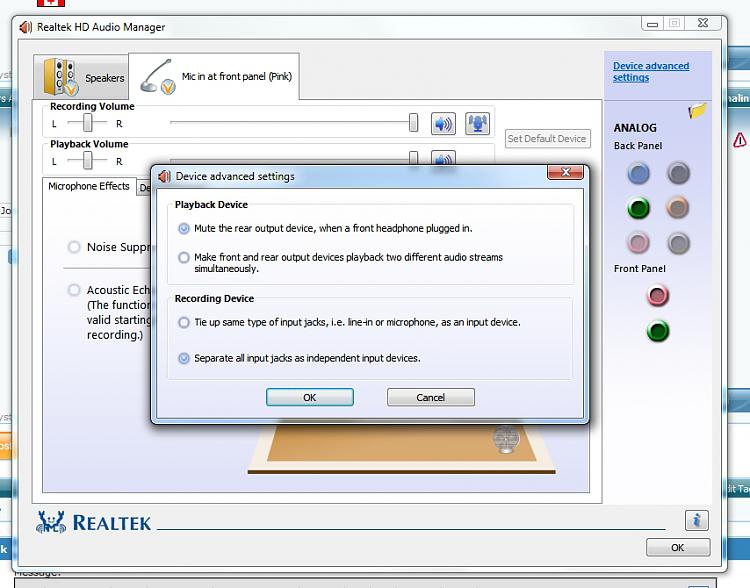750x588 pixels.
Task: Click the pink back panel jack
Action: click(638, 243)
